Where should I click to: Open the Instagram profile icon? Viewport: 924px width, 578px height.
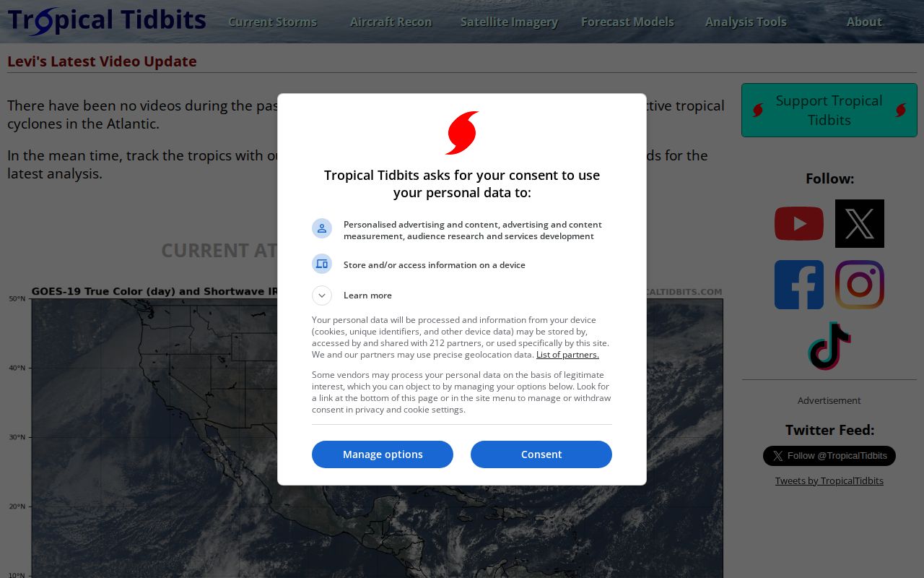click(x=860, y=285)
